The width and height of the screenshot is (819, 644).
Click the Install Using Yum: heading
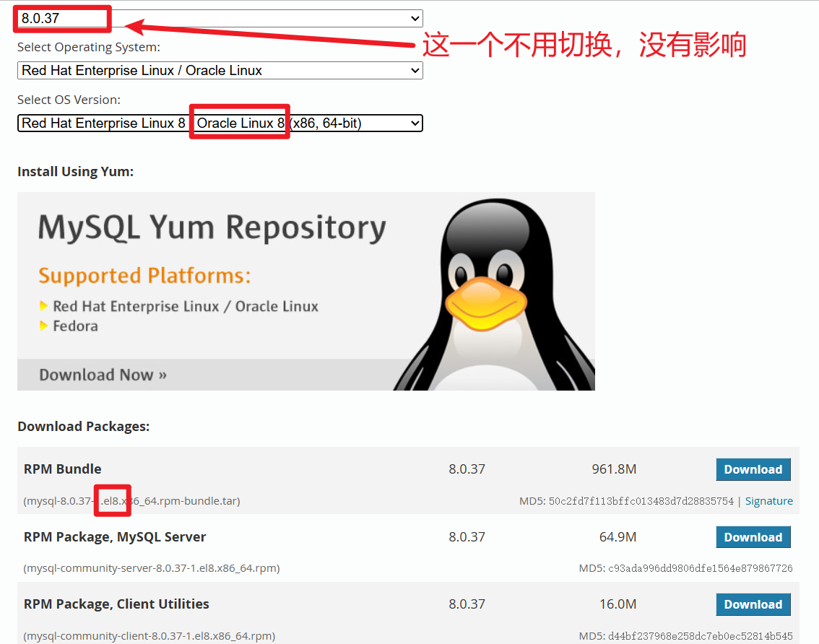point(76,172)
